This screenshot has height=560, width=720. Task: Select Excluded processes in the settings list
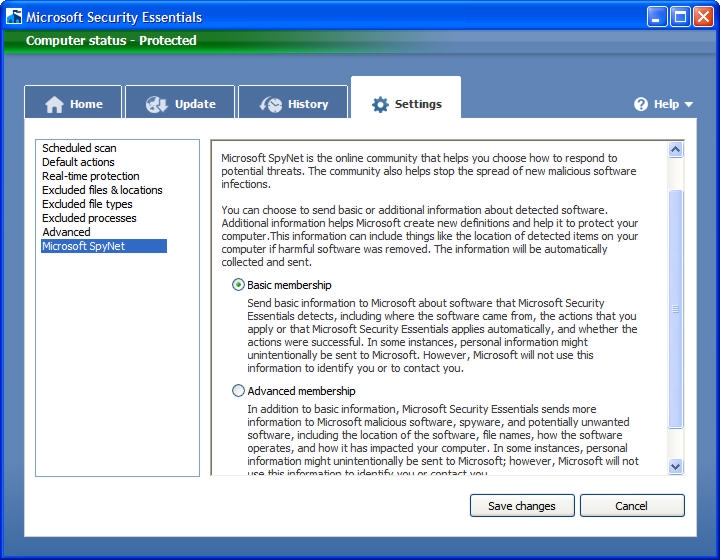[89, 218]
